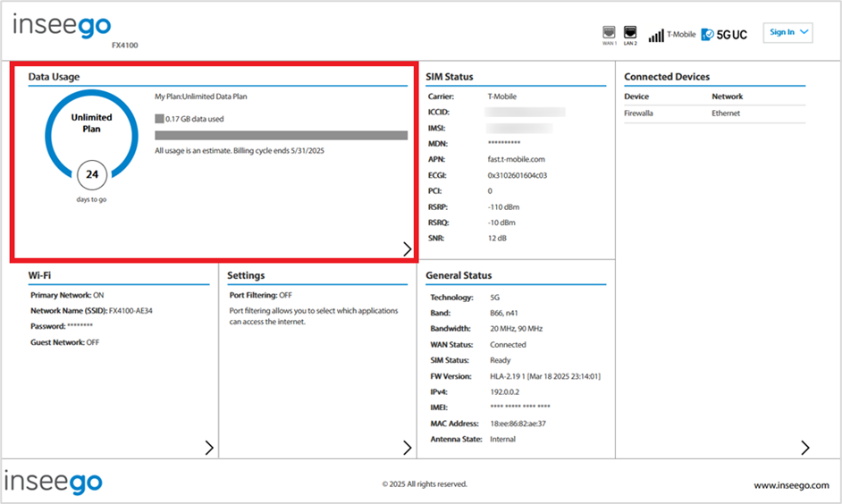Click the masked Wi-Fi Password field

[x=80, y=326]
